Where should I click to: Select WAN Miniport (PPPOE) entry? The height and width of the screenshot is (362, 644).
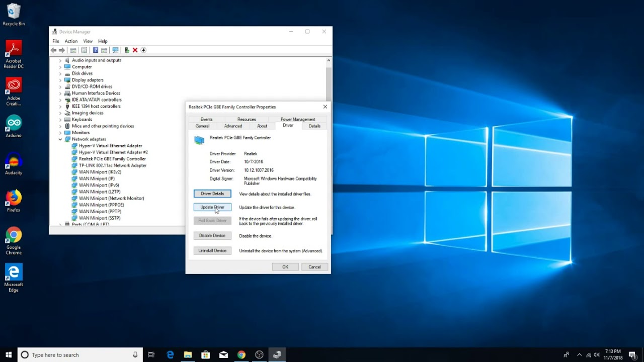101,205
